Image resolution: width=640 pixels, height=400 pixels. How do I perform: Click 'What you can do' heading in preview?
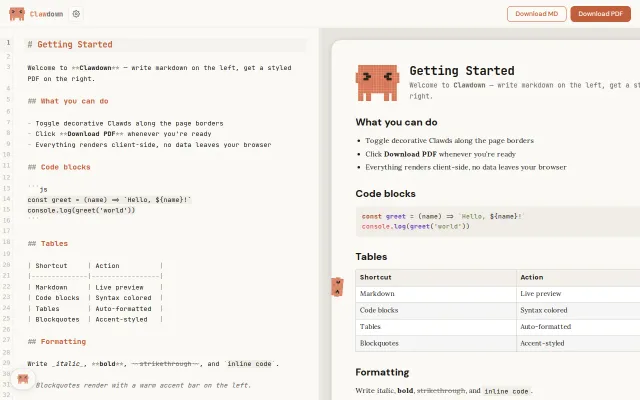pos(396,122)
